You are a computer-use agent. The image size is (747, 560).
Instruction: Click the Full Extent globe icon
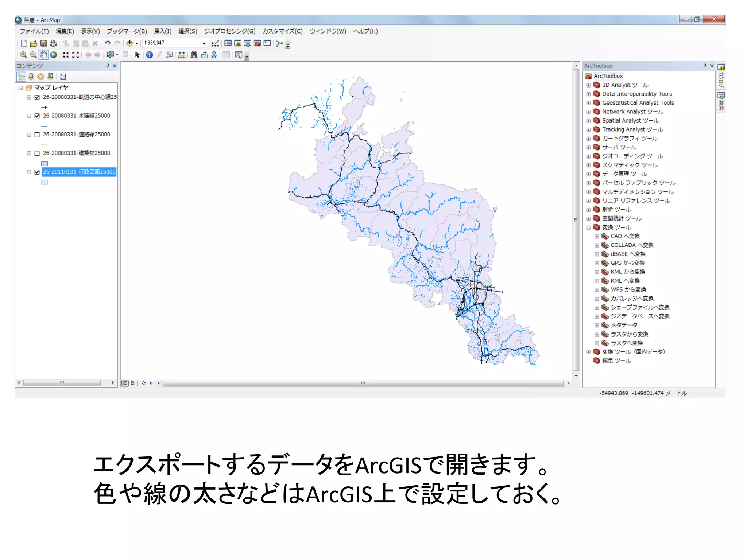[x=54, y=55]
